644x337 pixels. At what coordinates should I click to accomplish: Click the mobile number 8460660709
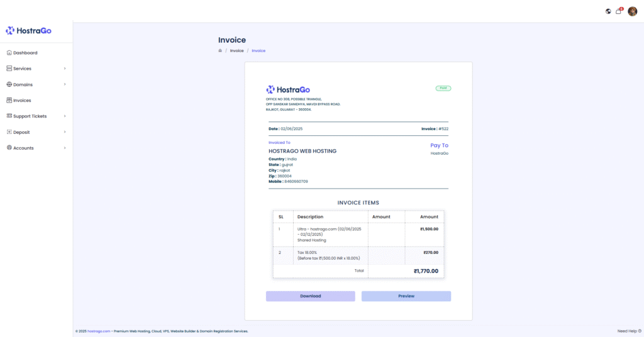click(296, 182)
